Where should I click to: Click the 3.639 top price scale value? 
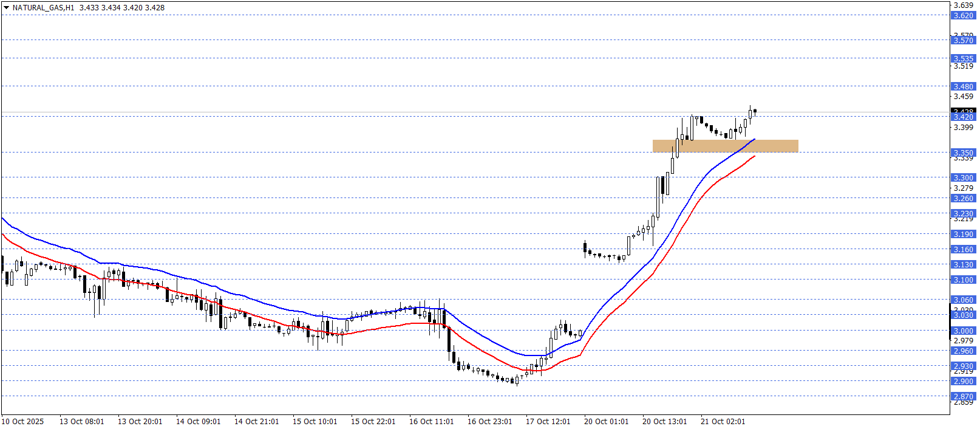[963, 5]
